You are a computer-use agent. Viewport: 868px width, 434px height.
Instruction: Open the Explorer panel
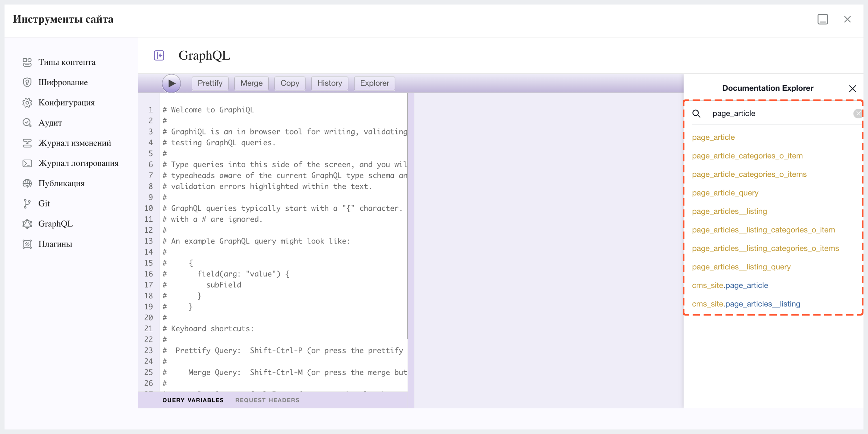(374, 83)
